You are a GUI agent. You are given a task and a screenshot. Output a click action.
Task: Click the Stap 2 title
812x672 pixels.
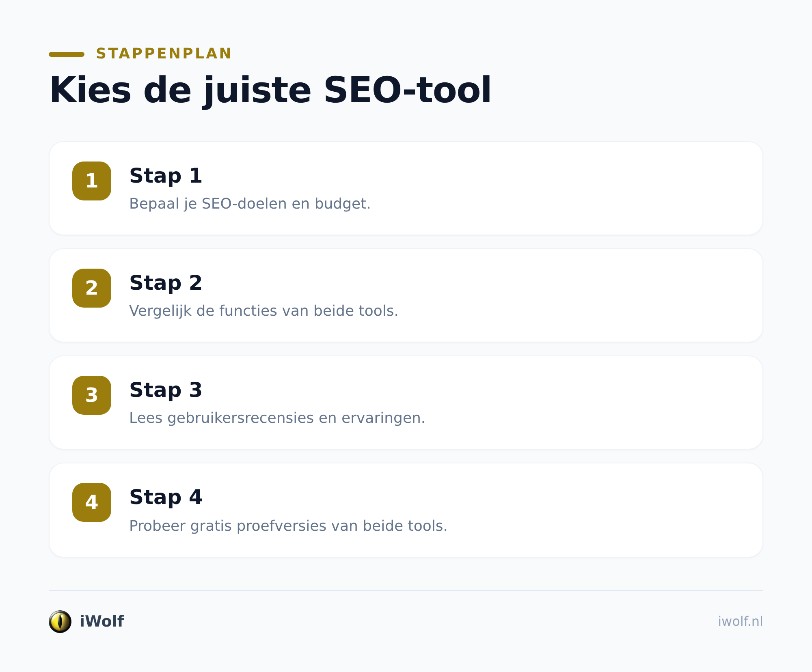click(x=166, y=283)
